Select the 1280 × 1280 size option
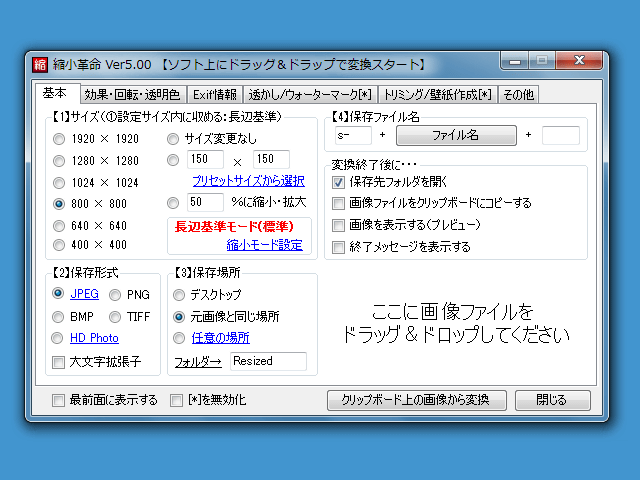Image resolution: width=640 pixels, height=480 pixels. coord(59,161)
